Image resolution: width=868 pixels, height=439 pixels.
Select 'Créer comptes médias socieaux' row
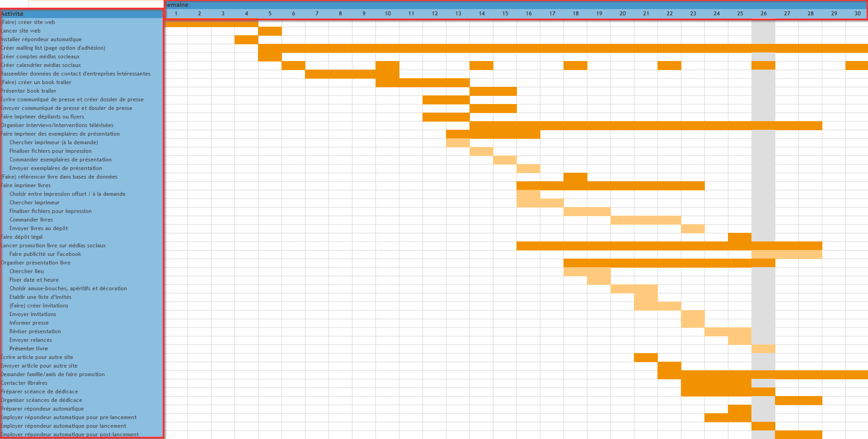(82, 57)
